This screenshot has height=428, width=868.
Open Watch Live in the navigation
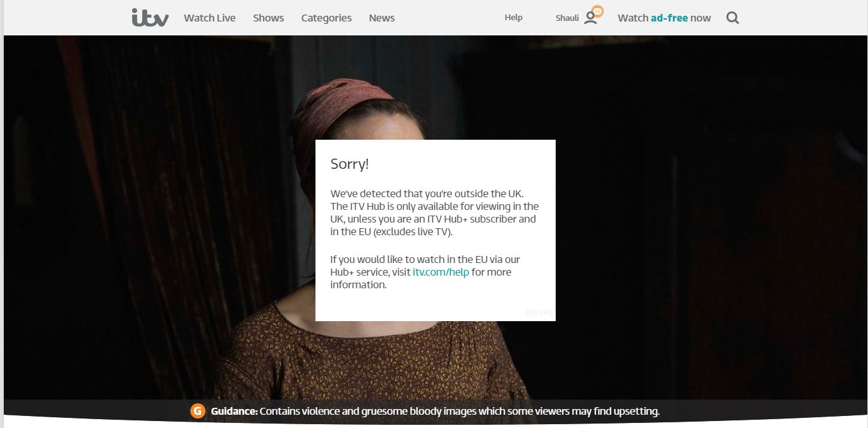pos(210,18)
